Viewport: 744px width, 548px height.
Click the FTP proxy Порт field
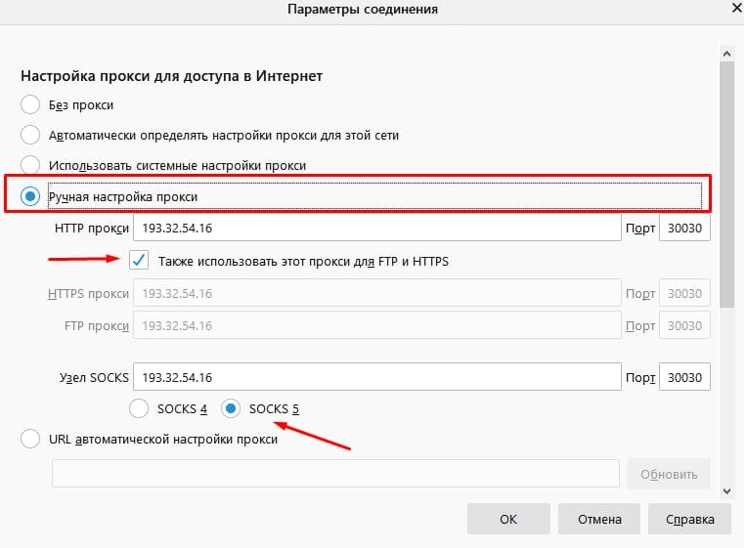[x=685, y=325]
